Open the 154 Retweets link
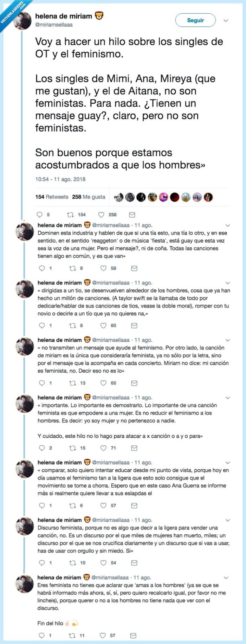Screen dimensions: 246x644 click(x=52, y=197)
